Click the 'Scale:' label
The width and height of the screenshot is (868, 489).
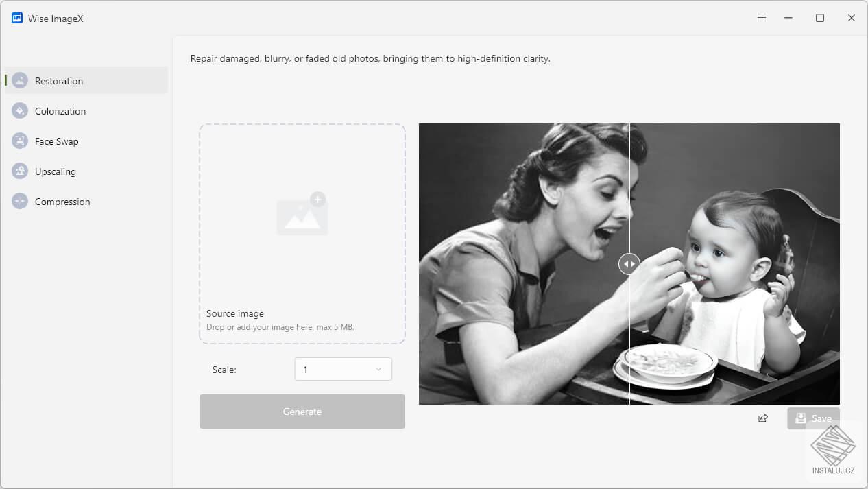tap(224, 370)
